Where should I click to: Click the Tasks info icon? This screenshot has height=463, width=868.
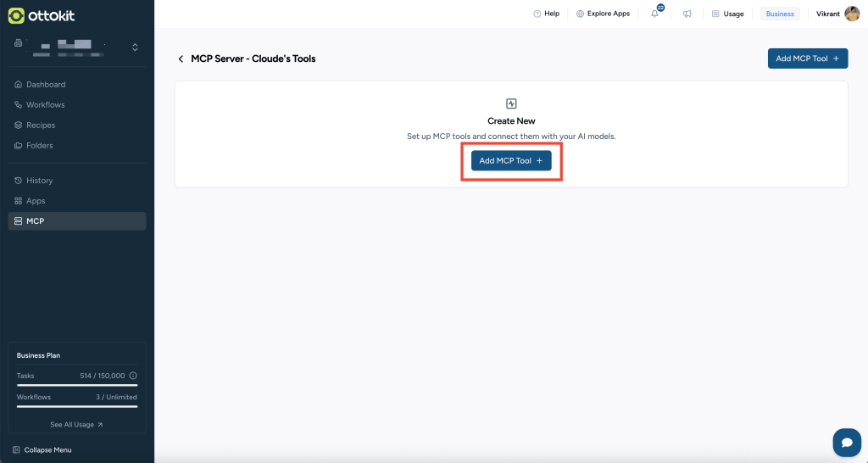[133, 375]
